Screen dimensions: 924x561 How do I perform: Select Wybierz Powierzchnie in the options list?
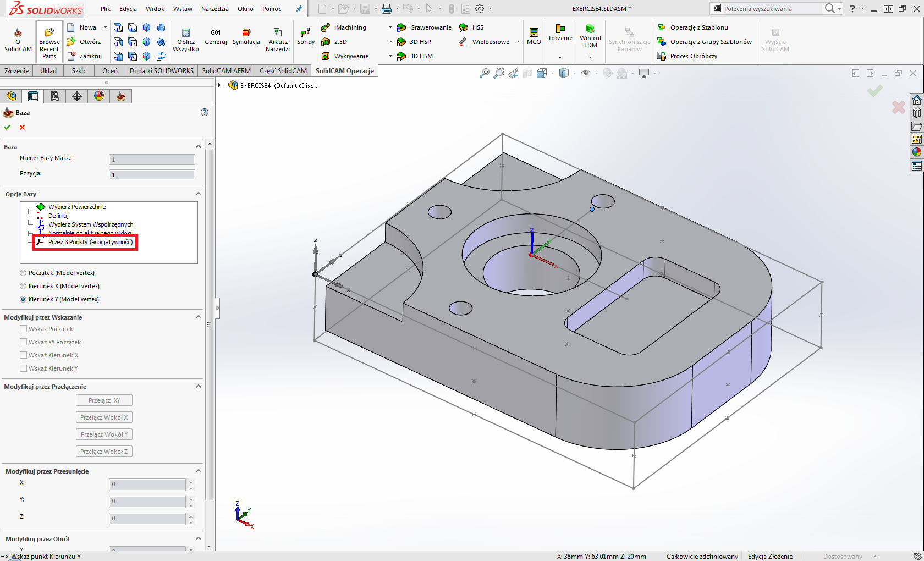click(x=76, y=207)
